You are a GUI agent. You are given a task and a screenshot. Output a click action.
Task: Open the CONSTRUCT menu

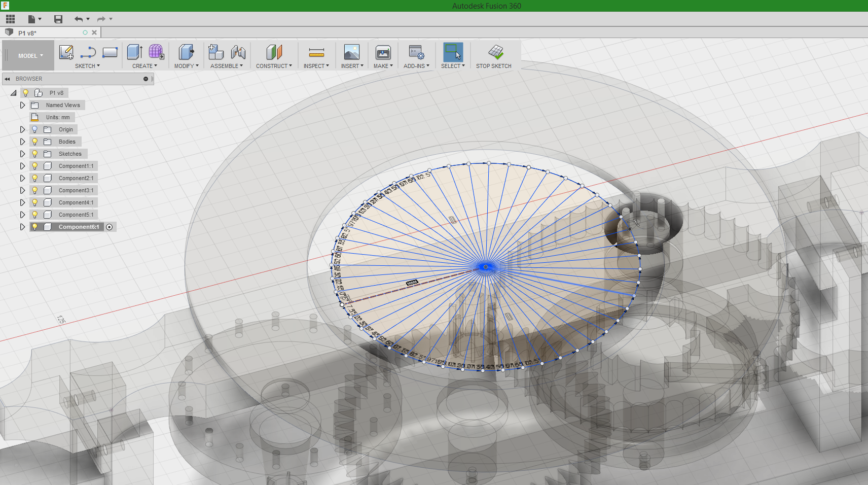tap(274, 66)
